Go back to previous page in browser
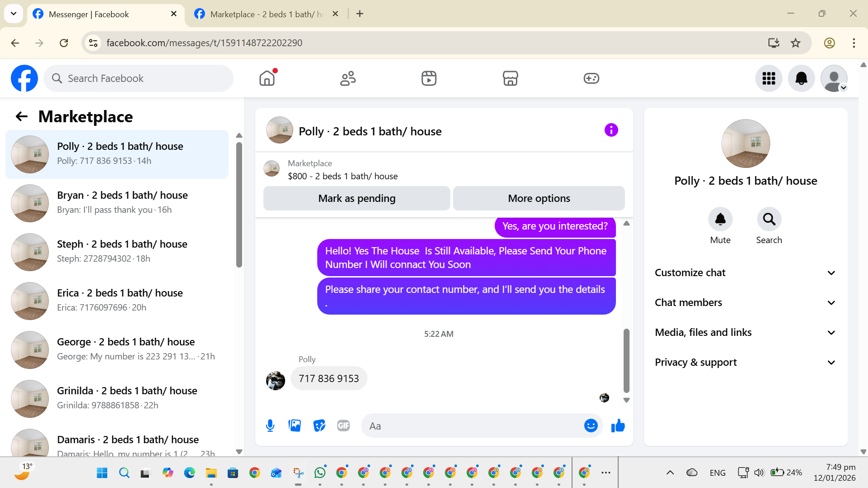868x488 pixels. pyautogui.click(x=15, y=43)
